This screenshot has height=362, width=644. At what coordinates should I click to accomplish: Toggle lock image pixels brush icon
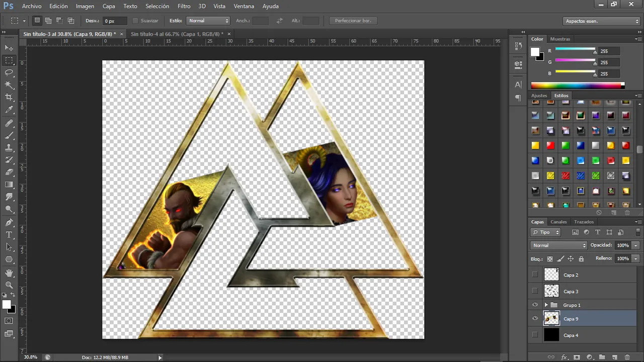click(x=560, y=259)
